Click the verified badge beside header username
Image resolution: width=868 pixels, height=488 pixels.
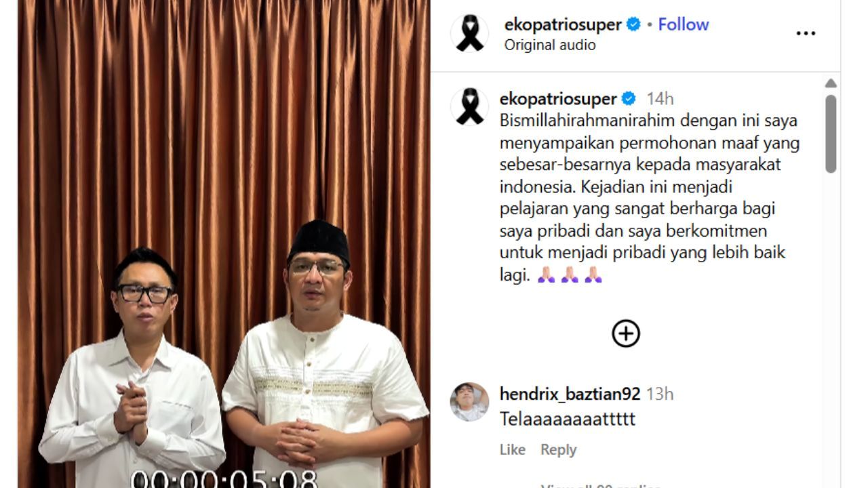click(633, 24)
